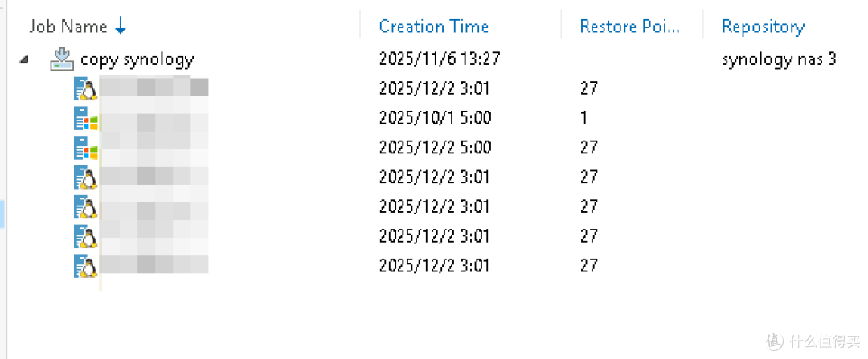Select the Windows machine icon created 2025/12/2 5:00
868x359 pixels.
(86, 148)
